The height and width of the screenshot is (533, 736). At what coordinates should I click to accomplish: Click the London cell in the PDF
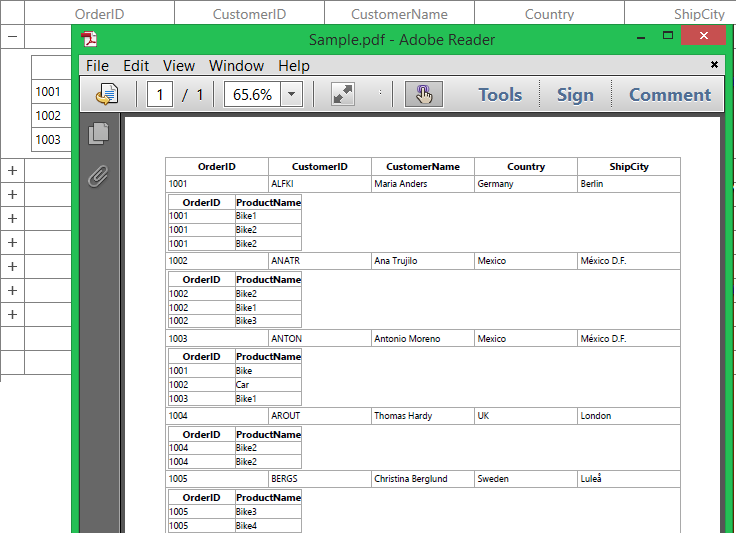click(x=629, y=416)
